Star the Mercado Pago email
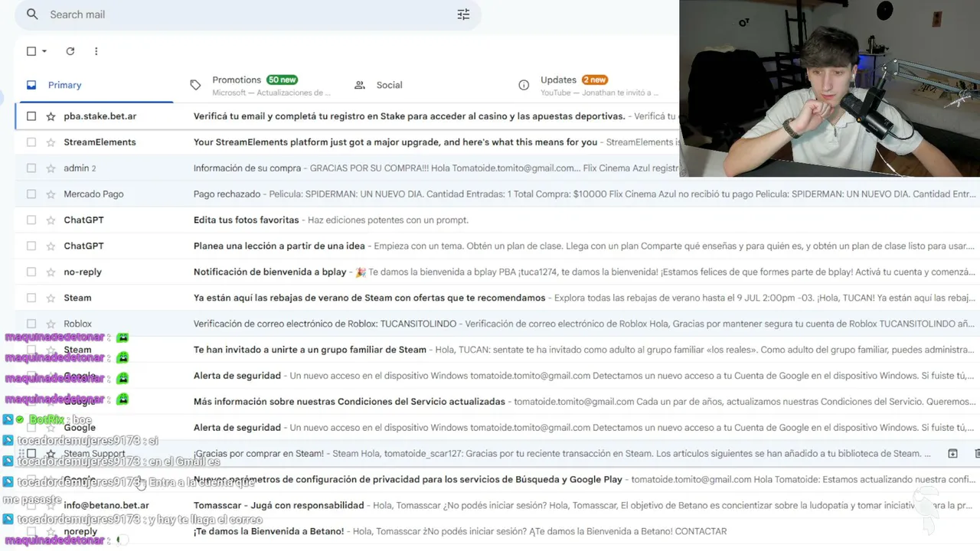The height and width of the screenshot is (551, 980). pyautogui.click(x=51, y=194)
